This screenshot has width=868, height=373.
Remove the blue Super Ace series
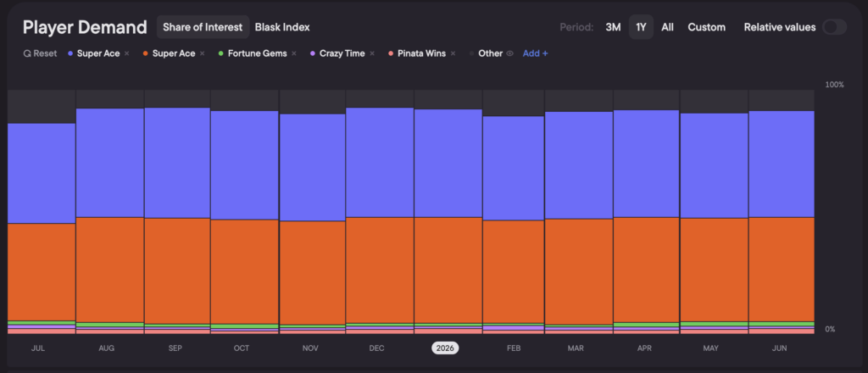click(127, 53)
